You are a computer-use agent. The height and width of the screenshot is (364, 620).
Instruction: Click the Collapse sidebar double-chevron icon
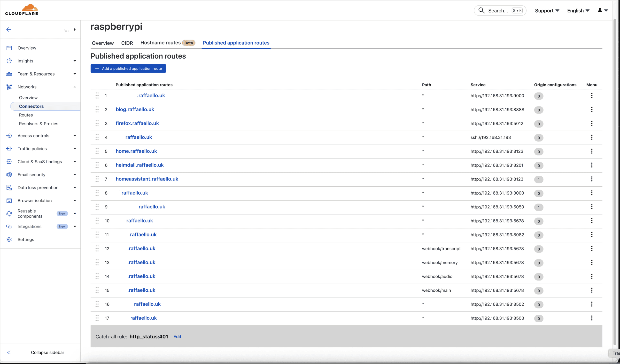[9, 352]
